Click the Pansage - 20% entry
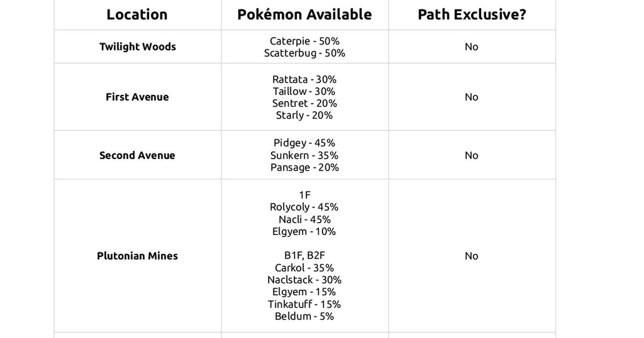This screenshot has height=338, width=644. 304,167
